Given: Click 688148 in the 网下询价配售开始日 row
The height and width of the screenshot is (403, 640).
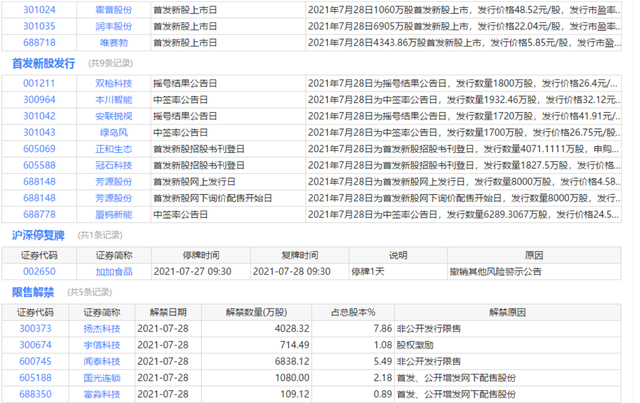Looking at the screenshot, I should click(x=39, y=198).
